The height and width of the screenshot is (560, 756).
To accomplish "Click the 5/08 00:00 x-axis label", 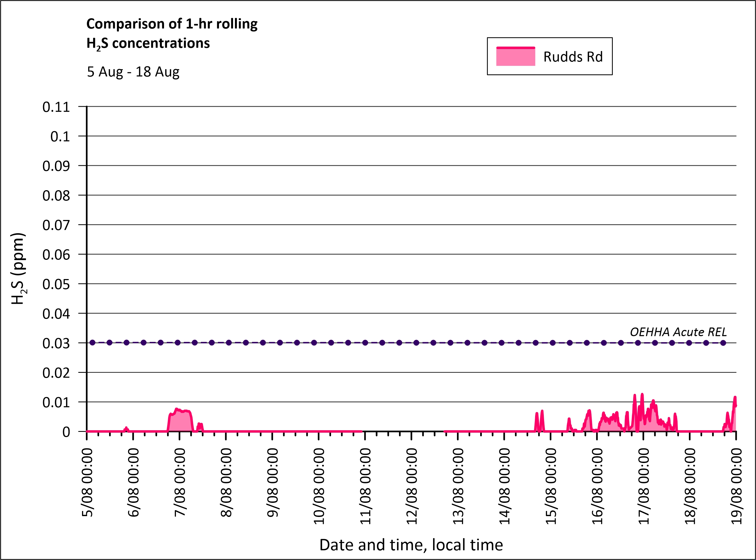I will [x=87, y=482].
